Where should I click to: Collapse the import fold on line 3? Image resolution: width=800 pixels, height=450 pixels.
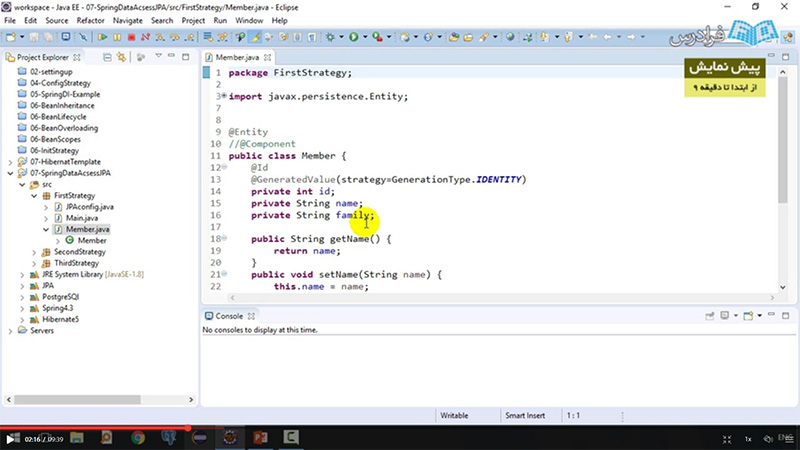click(x=223, y=97)
